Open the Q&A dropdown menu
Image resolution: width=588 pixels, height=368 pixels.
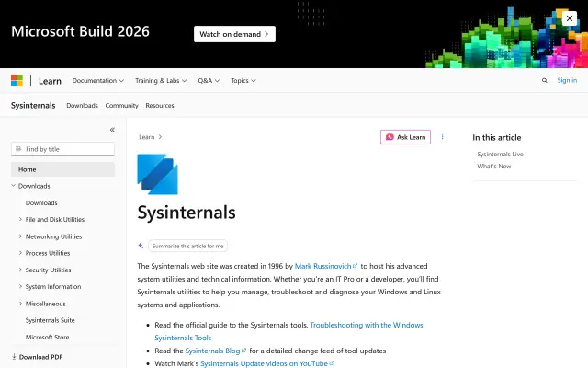pyautogui.click(x=209, y=81)
